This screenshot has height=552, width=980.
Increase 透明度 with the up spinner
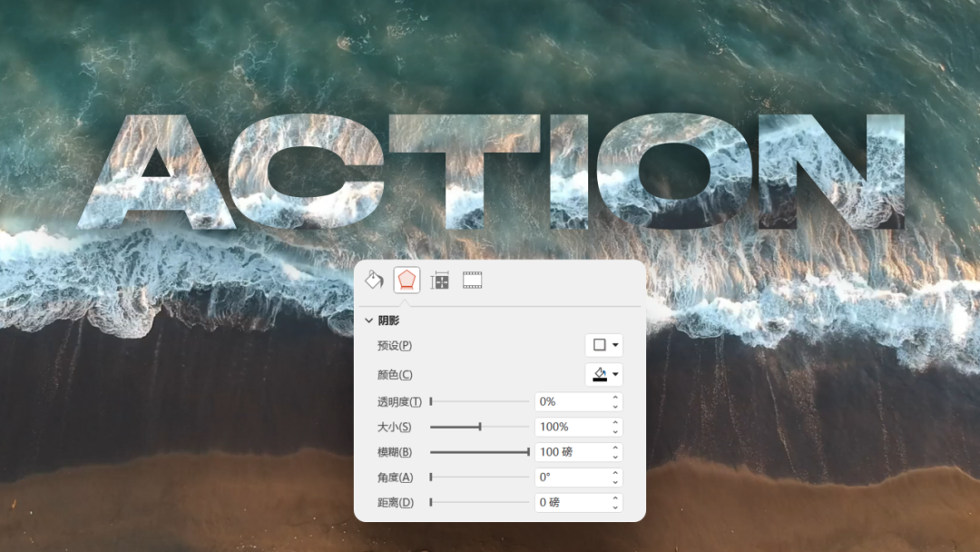(615, 397)
